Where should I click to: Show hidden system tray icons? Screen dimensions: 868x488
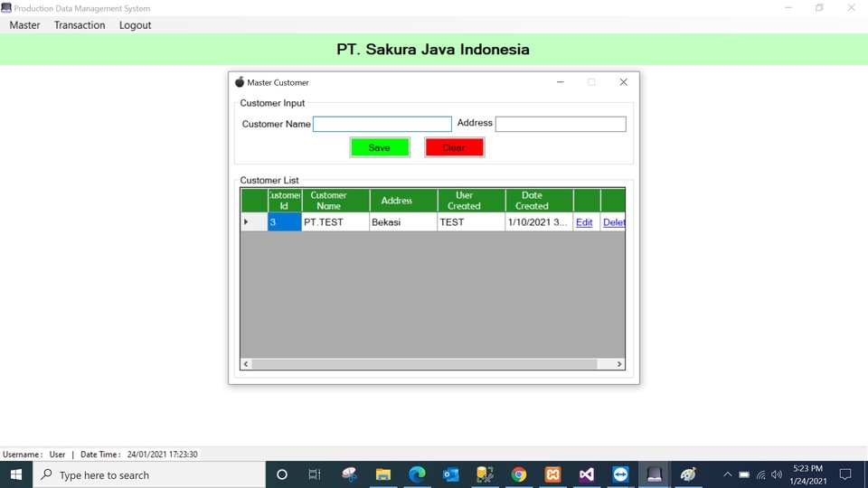pos(727,474)
